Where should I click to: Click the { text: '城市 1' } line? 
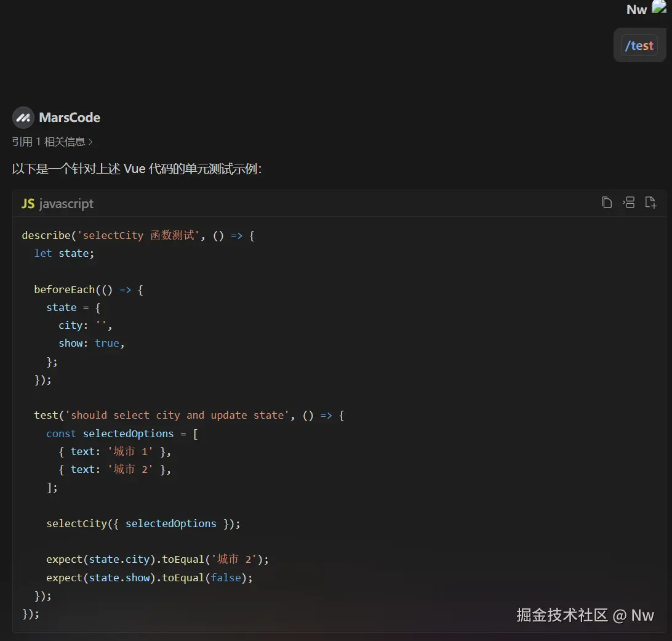114,451
